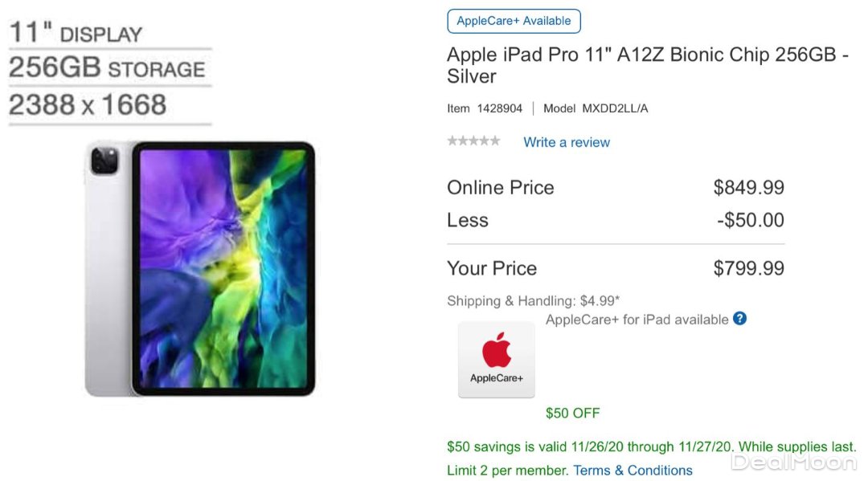The image size is (868, 481).
Task: Click the Shipping & Handling $4.99 text
Action: (x=533, y=301)
